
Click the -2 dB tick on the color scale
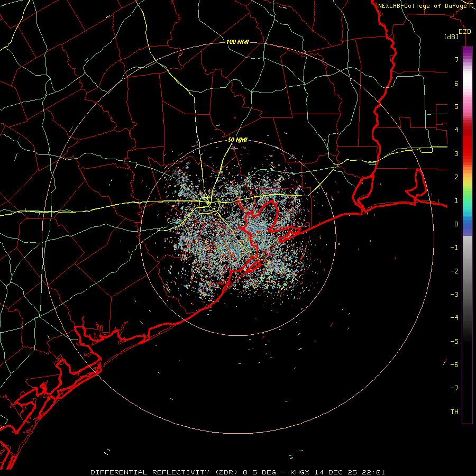[x=454, y=271]
